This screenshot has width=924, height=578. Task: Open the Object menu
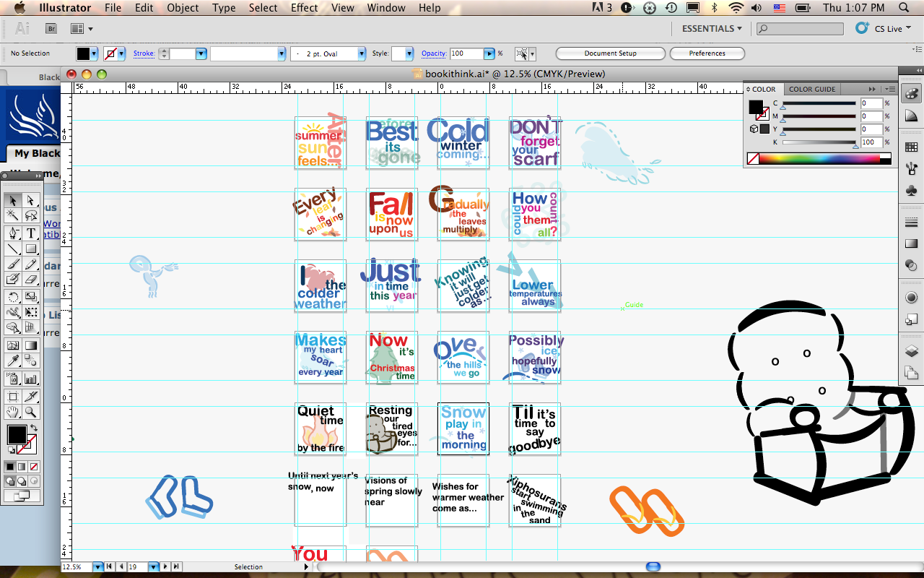coord(183,8)
